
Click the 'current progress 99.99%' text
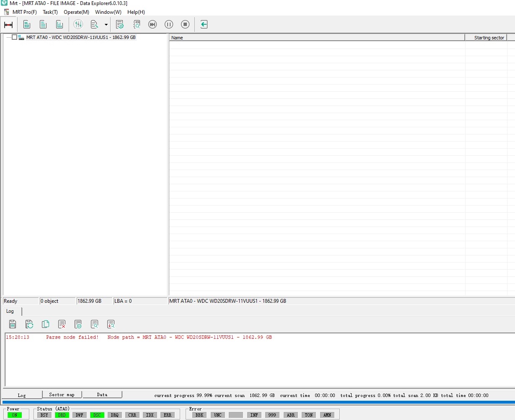(x=183, y=395)
